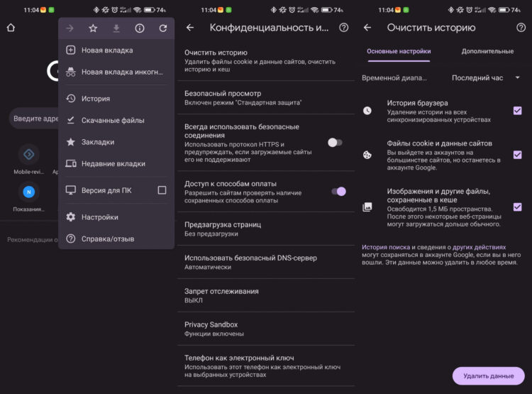Tap the home icon in Chrome
This screenshot has width=532, height=394.
pyautogui.click(x=11, y=28)
